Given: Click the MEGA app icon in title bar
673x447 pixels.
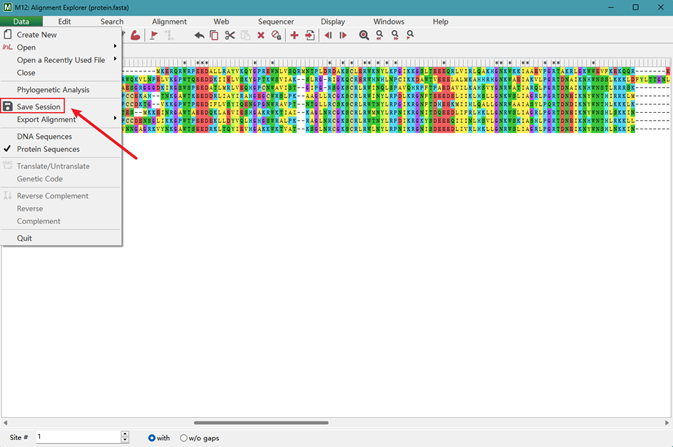Looking at the screenshot, I should click(x=7, y=7).
